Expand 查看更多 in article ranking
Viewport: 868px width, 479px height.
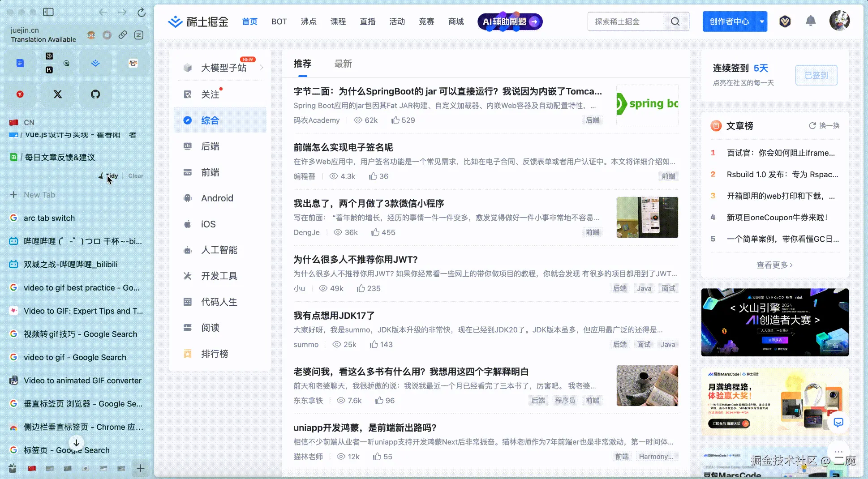774,265
